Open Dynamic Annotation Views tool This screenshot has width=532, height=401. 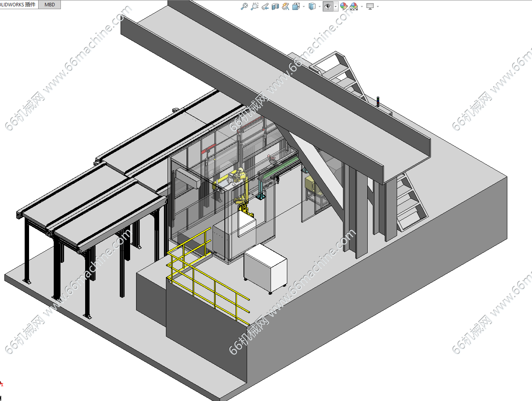[286, 6]
